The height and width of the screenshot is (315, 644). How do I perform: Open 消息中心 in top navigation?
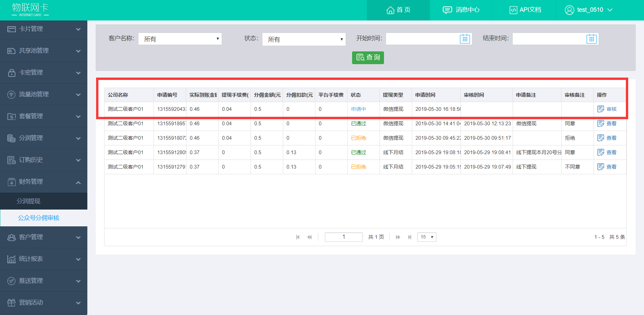click(461, 10)
